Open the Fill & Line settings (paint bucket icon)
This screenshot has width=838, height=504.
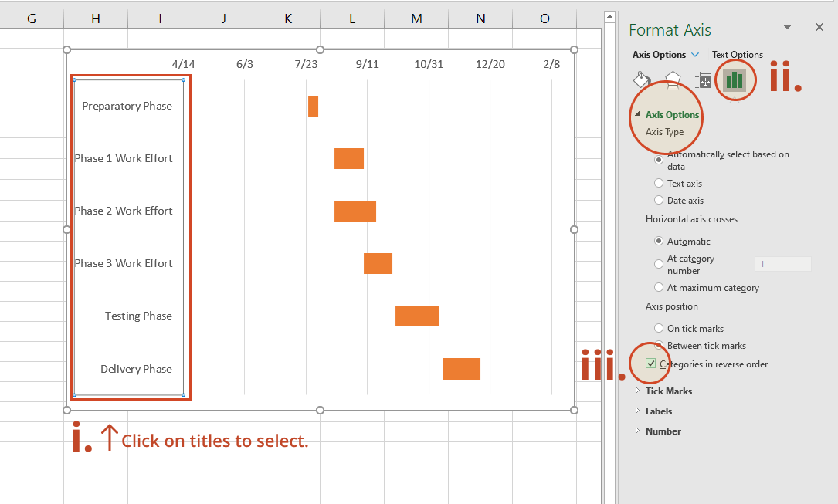pos(641,79)
